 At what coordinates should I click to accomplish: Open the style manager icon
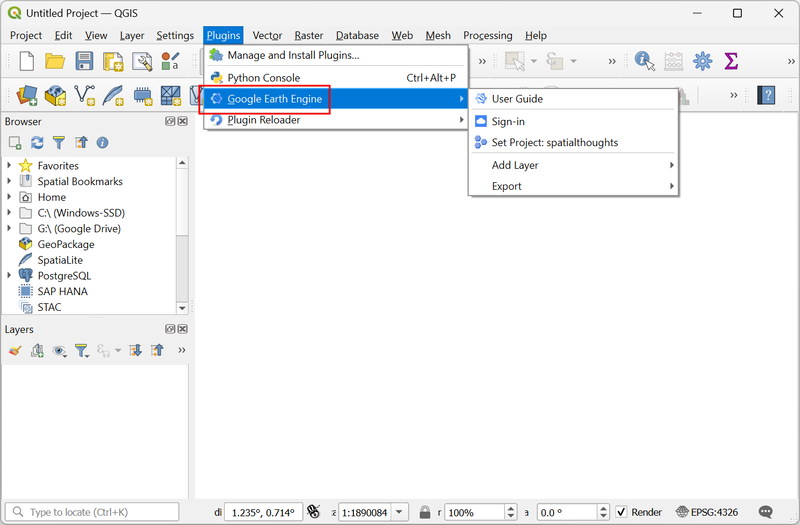(x=170, y=61)
